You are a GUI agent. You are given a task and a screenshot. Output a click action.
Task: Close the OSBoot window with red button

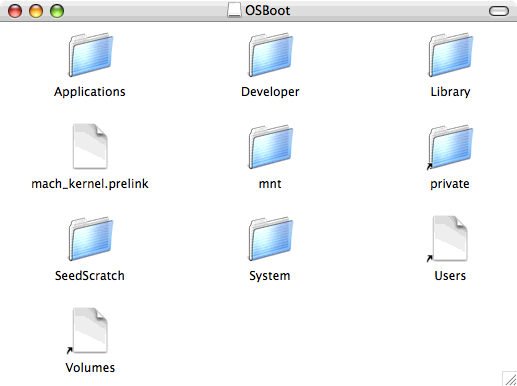(x=15, y=11)
